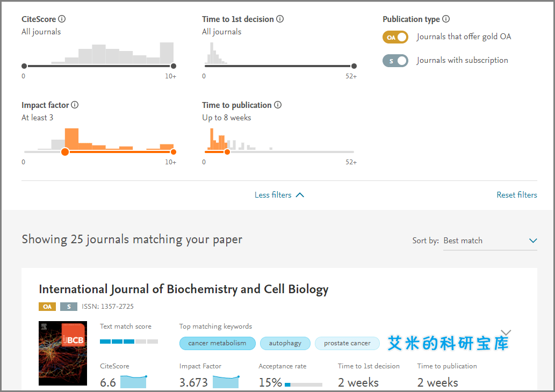Collapse filters with Less filters link

tap(279, 195)
